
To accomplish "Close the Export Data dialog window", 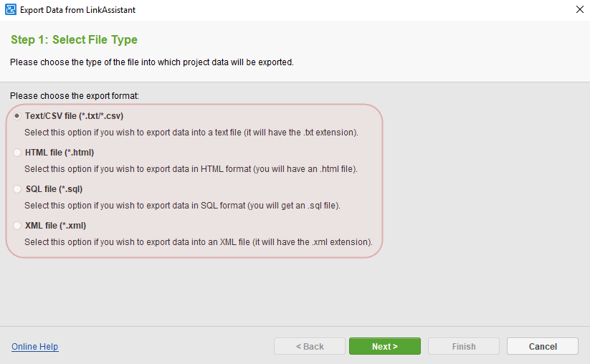I will (x=579, y=10).
